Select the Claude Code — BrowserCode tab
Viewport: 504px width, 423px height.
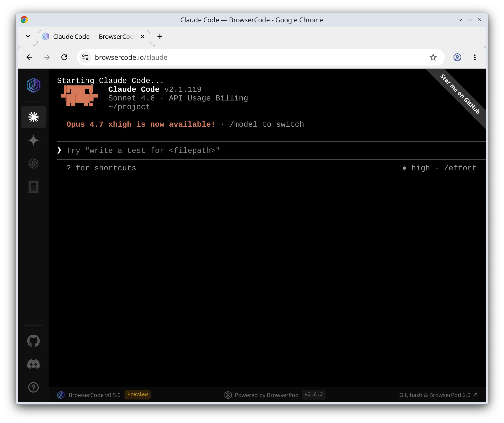pos(94,37)
